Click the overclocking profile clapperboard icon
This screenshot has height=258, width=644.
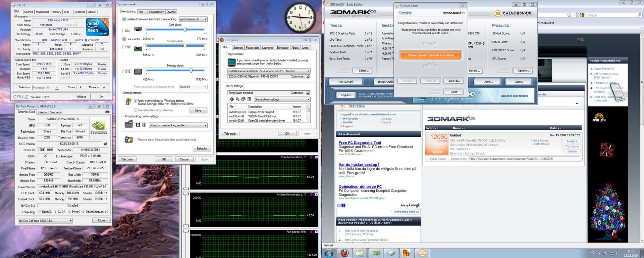coord(129,124)
